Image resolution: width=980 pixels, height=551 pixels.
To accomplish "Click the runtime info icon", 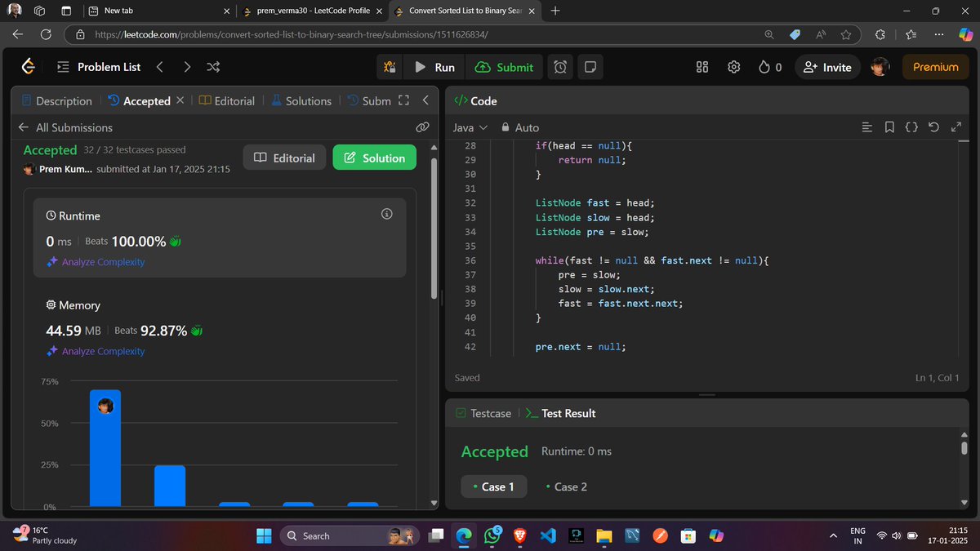I will point(387,214).
